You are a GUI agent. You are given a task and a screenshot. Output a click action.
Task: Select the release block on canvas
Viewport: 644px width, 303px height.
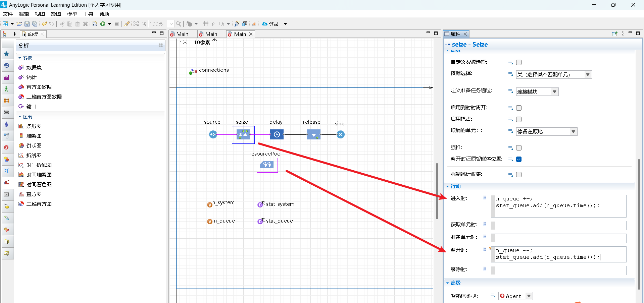(x=314, y=134)
